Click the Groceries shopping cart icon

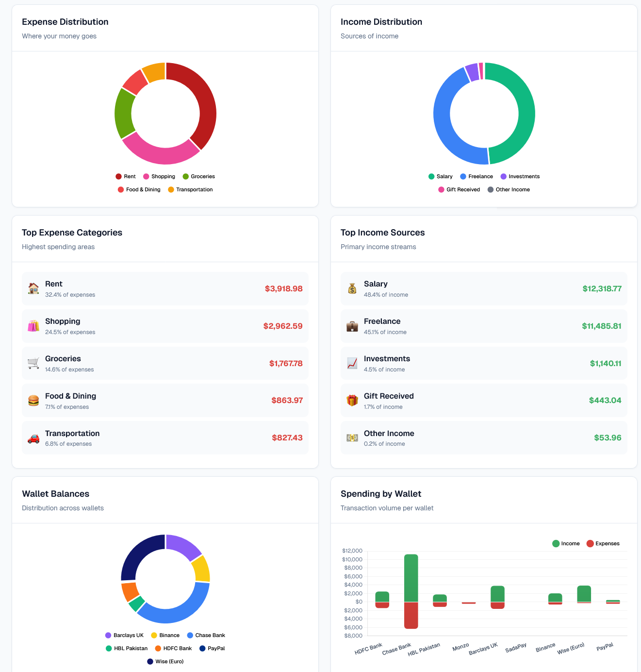pos(33,363)
